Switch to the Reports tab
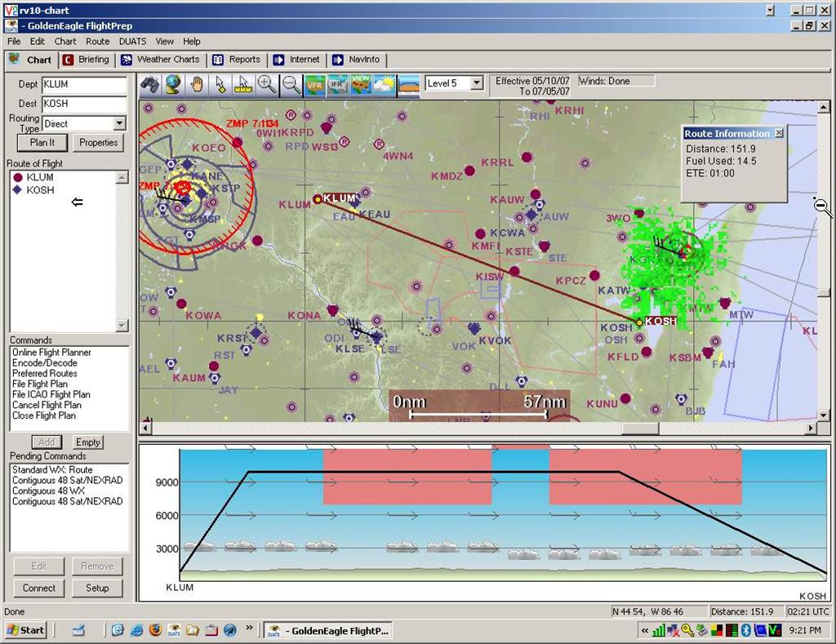This screenshot has height=644, width=836. click(x=237, y=60)
